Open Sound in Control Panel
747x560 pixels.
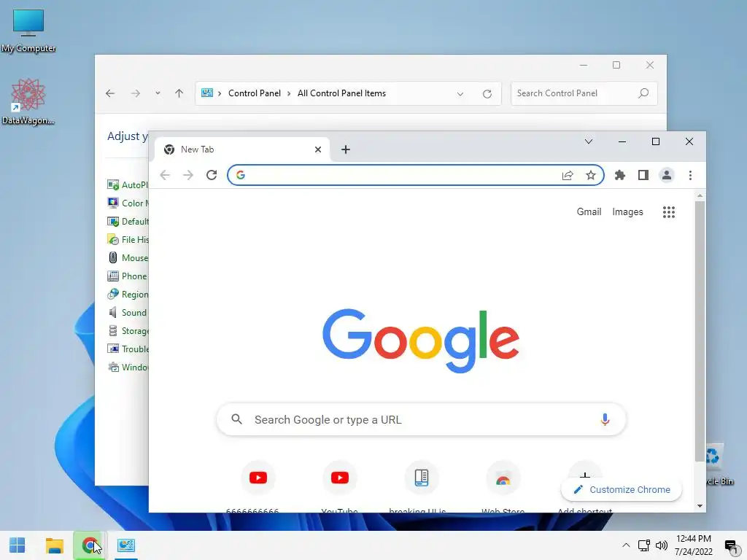[x=127, y=312]
